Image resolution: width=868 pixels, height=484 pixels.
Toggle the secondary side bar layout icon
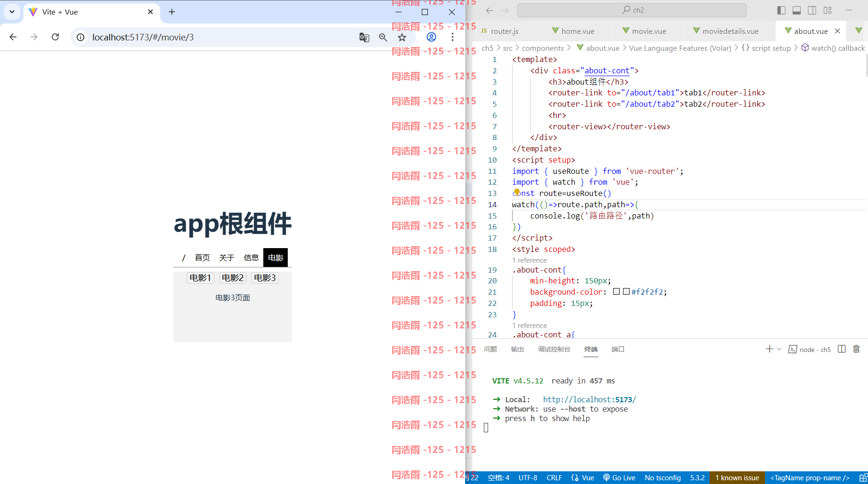[x=812, y=10]
